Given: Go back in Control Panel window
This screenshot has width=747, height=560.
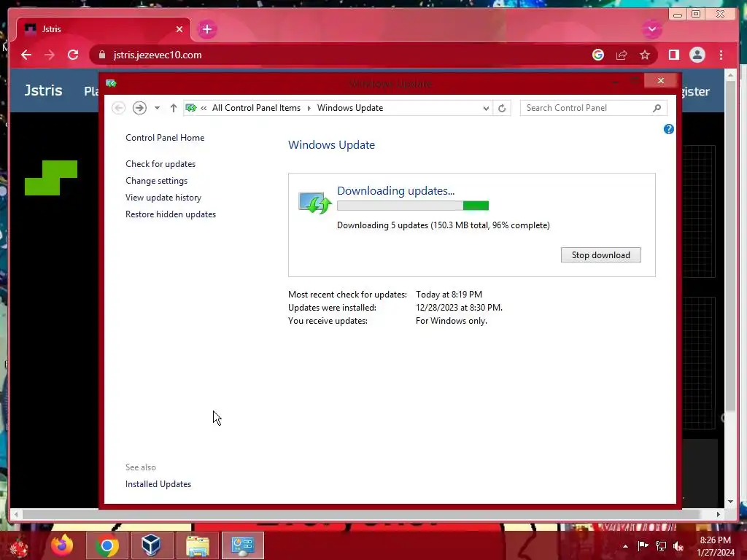Looking at the screenshot, I should pos(119,108).
